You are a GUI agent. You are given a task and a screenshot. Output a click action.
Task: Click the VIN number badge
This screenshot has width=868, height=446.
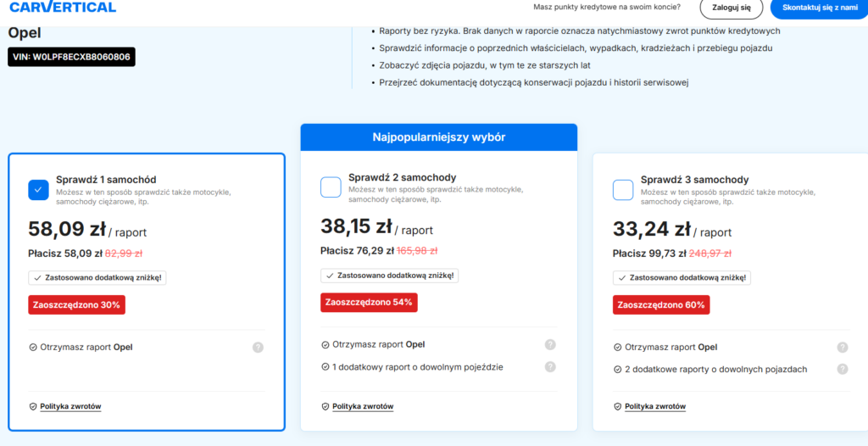point(71,57)
